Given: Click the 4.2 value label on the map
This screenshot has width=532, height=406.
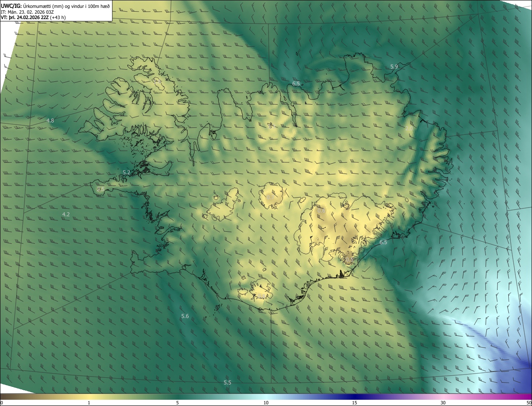Looking at the screenshot, I should click(66, 215).
